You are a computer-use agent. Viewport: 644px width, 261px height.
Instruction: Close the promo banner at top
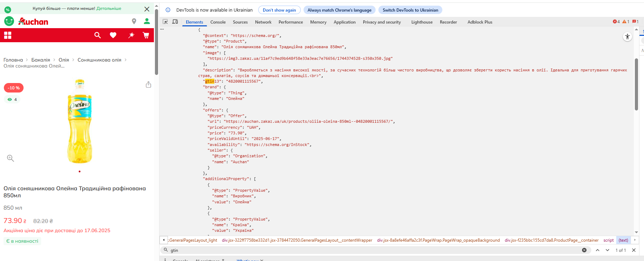[x=147, y=9]
